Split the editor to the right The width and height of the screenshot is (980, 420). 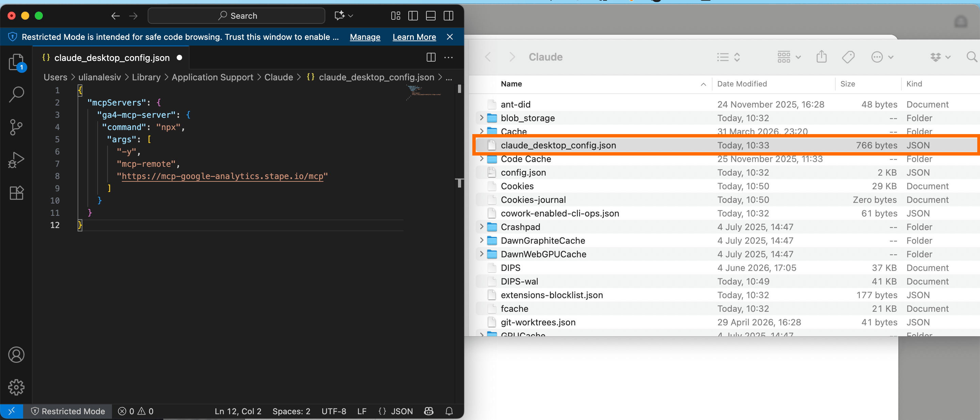[x=431, y=58]
